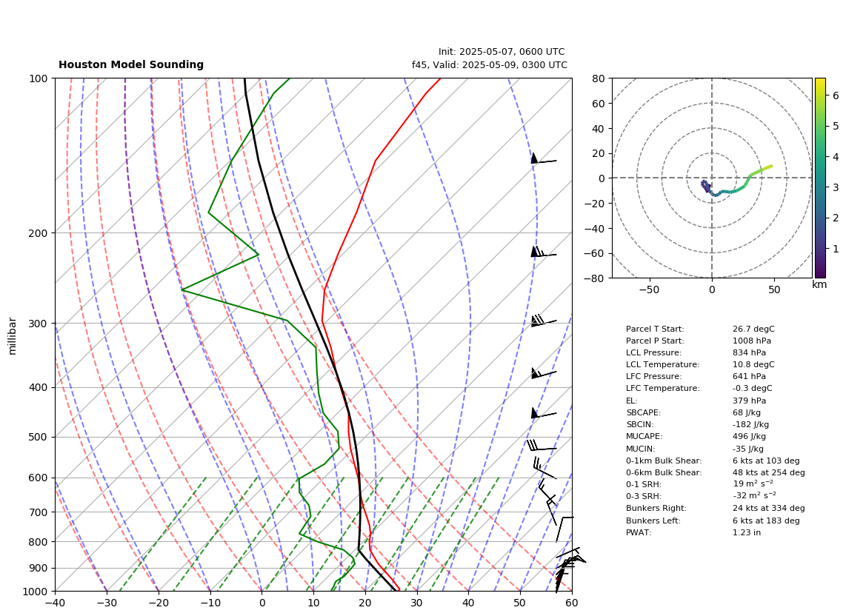Click the "Houston Model Sounding" title

(x=131, y=64)
